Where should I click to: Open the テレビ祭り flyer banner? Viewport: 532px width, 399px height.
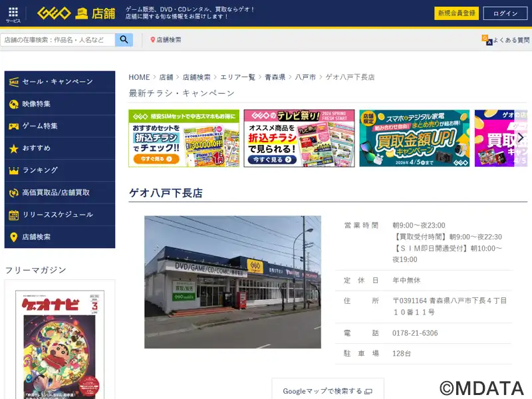point(299,138)
